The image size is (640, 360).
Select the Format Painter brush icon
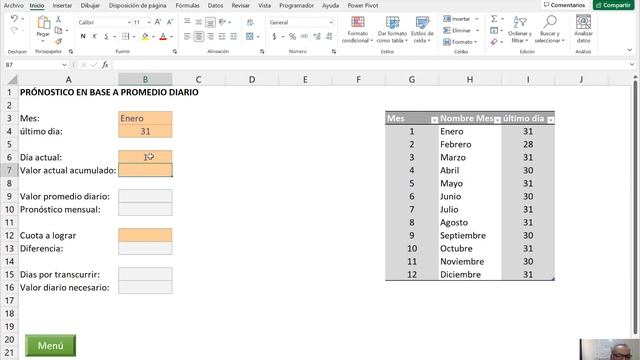pos(58,41)
